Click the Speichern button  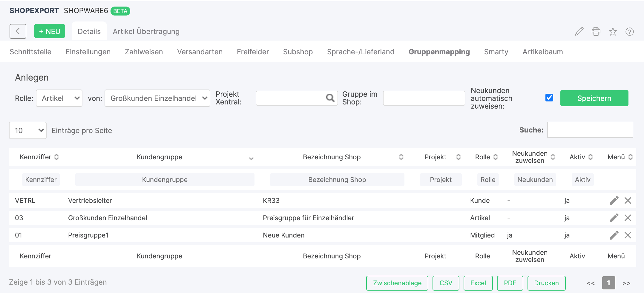click(594, 98)
